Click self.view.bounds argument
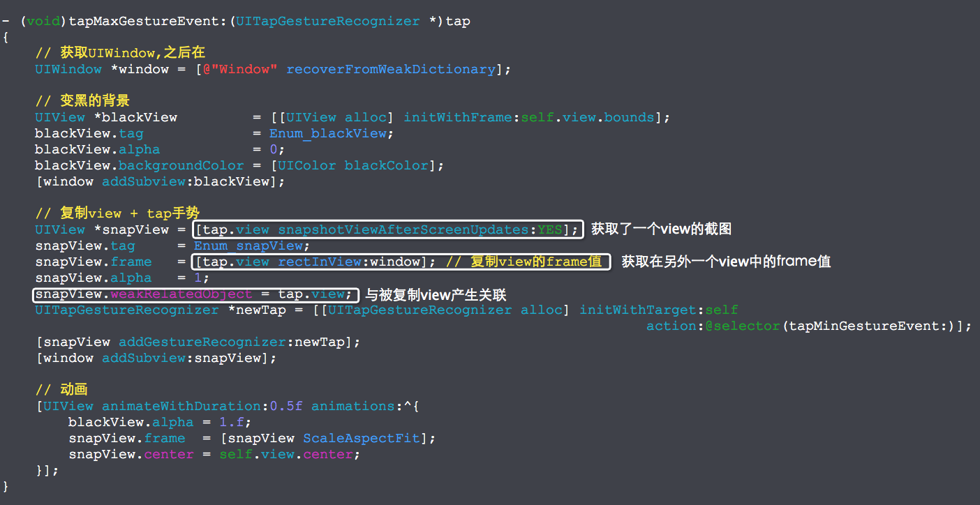 588,117
